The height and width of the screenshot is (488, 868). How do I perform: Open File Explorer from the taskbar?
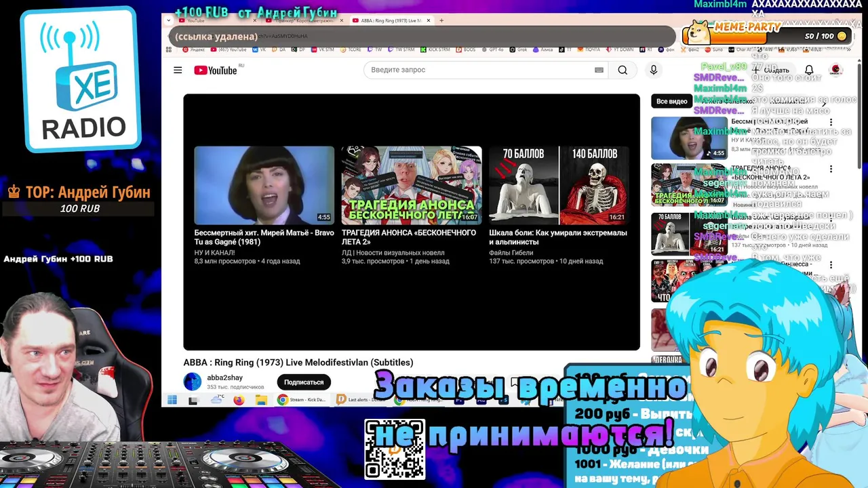[261, 400]
